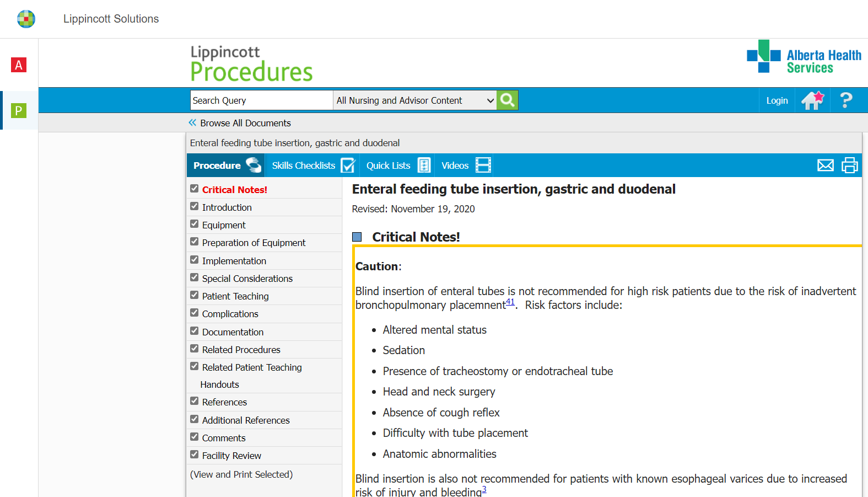The height and width of the screenshot is (497, 868).
Task: Click the Lippincott Solutions globe logo
Action: coord(26,19)
